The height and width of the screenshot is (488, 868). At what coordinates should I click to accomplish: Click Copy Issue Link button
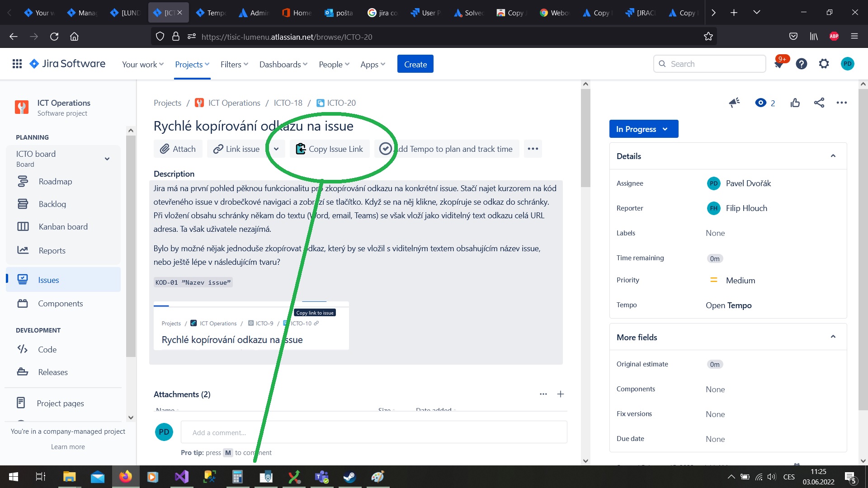(330, 149)
